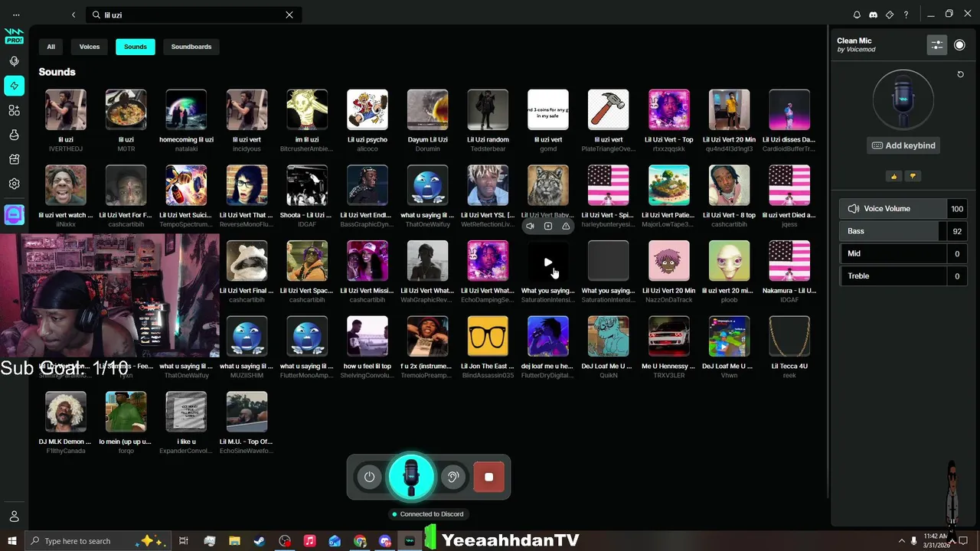Play the 'DJ MLK Demon' sound thumbnail
980x551 pixels.
pos(66,412)
